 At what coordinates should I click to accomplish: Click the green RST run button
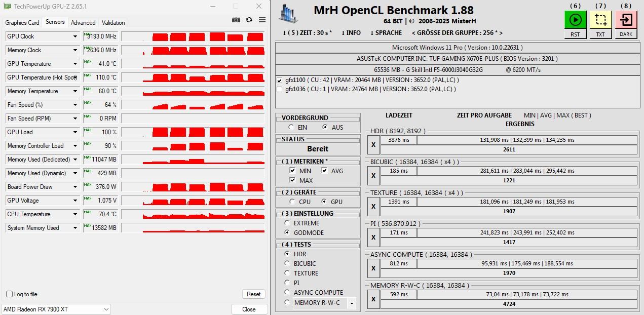pyautogui.click(x=575, y=20)
